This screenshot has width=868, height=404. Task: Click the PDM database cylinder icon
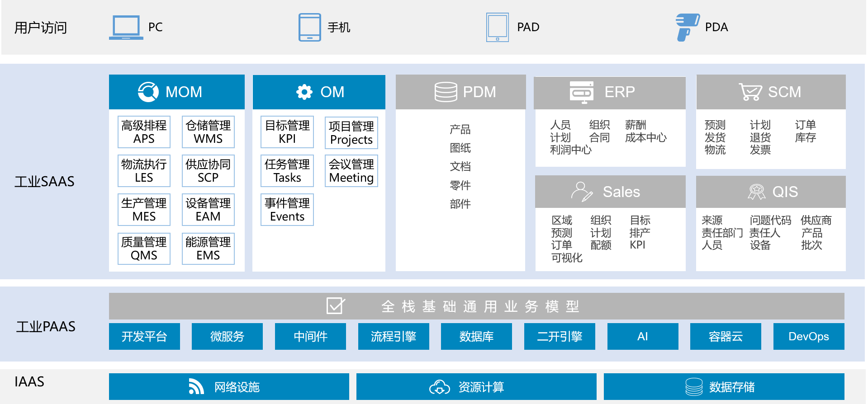coord(446,92)
